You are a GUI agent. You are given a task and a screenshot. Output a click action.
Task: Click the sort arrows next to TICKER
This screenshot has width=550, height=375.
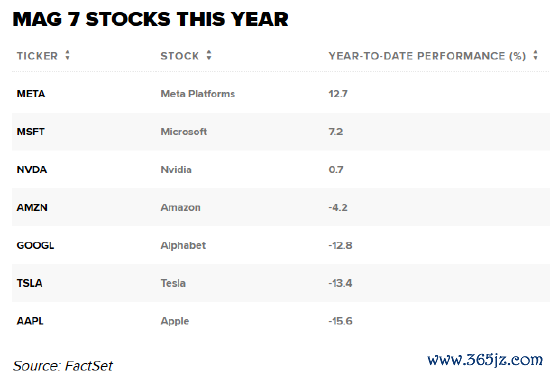pos(67,55)
